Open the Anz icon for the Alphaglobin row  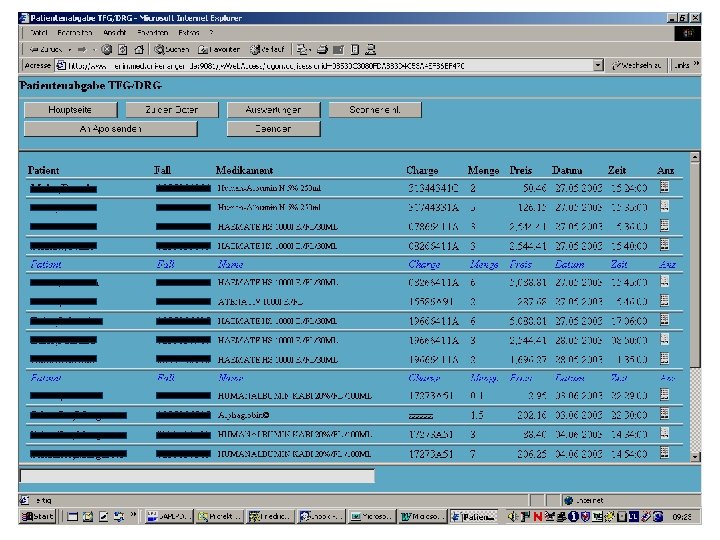pyautogui.click(x=664, y=414)
